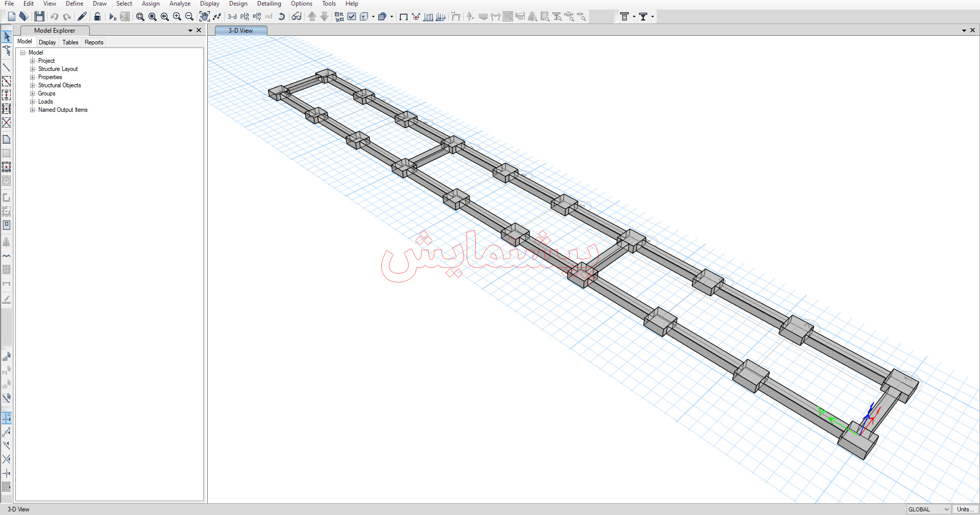Open the File menu
Screen dimensions: 980x515
pyautogui.click(x=9, y=4)
